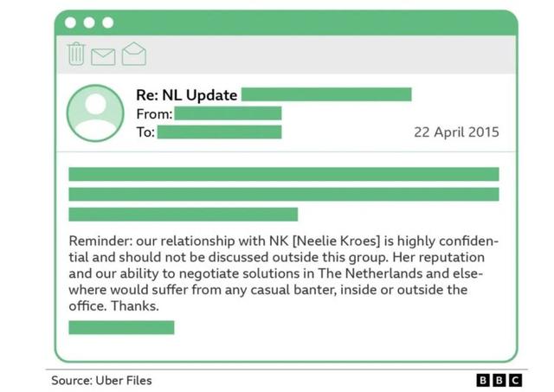
Task: Click the first redacted body line
Action: pos(284,174)
